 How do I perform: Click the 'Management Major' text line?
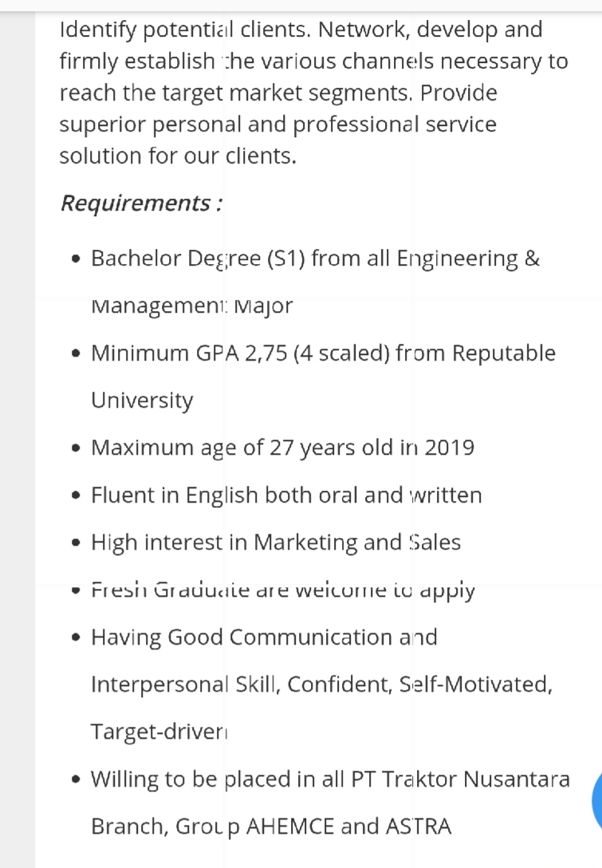[191, 306]
